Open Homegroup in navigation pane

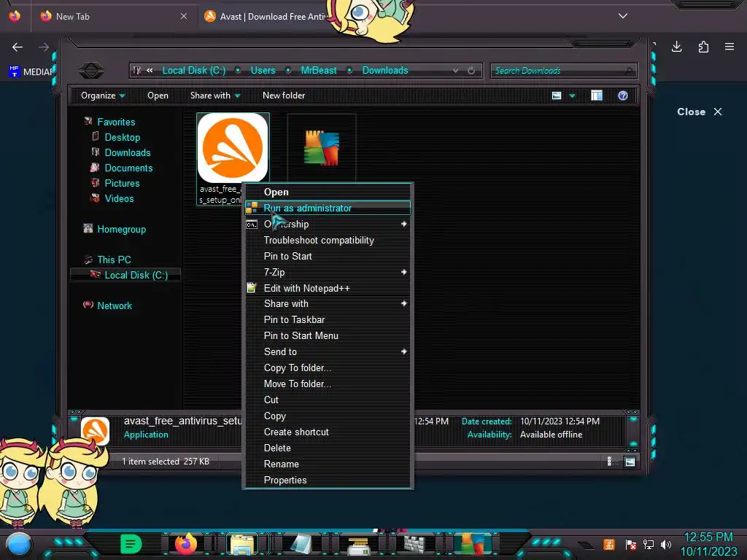click(x=121, y=230)
